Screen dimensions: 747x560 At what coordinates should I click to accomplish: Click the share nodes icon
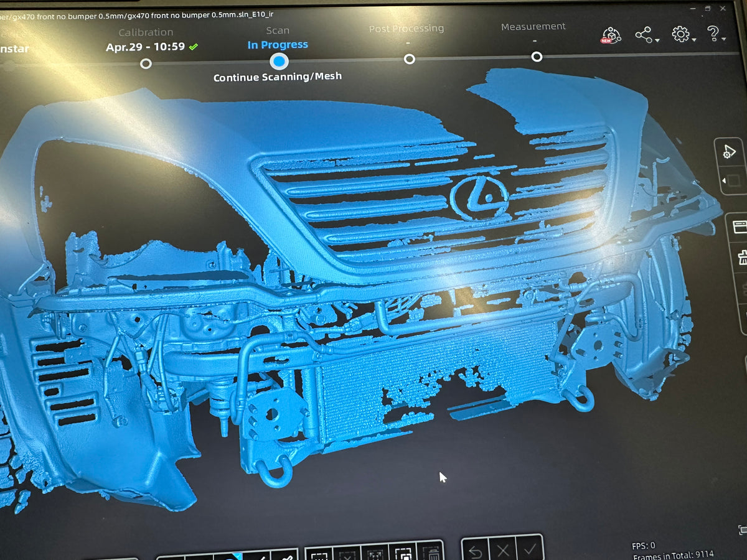point(643,34)
